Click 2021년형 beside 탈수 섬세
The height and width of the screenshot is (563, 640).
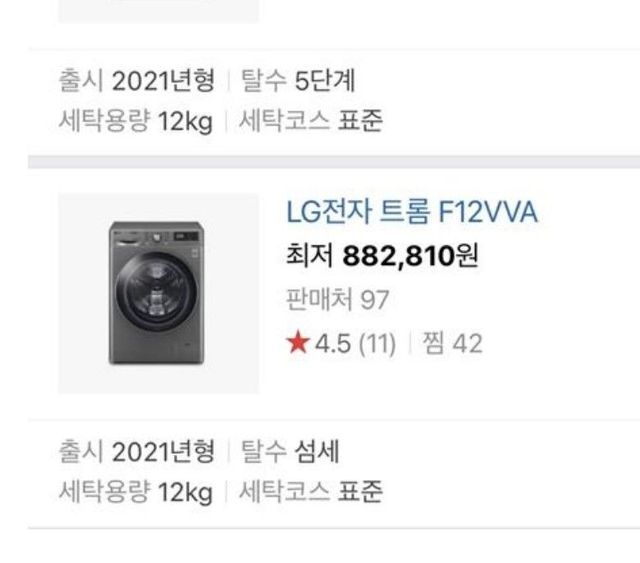(163, 452)
